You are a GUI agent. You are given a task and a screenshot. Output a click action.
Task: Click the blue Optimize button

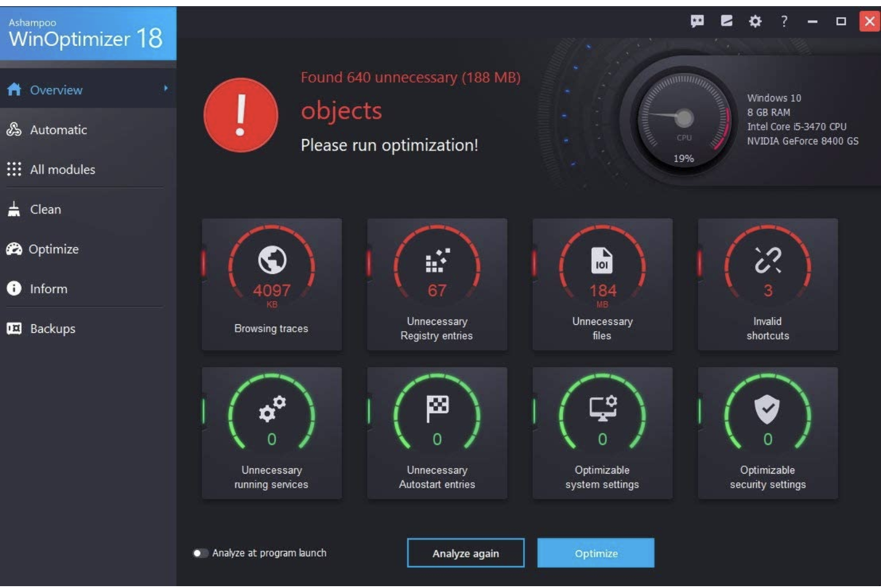tap(596, 553)
